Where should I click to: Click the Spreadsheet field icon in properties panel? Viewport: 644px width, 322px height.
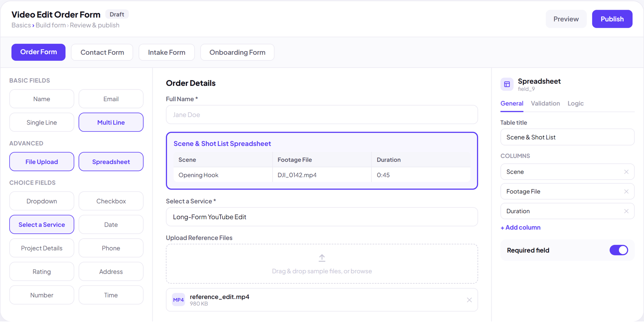[x=507, y=84]
